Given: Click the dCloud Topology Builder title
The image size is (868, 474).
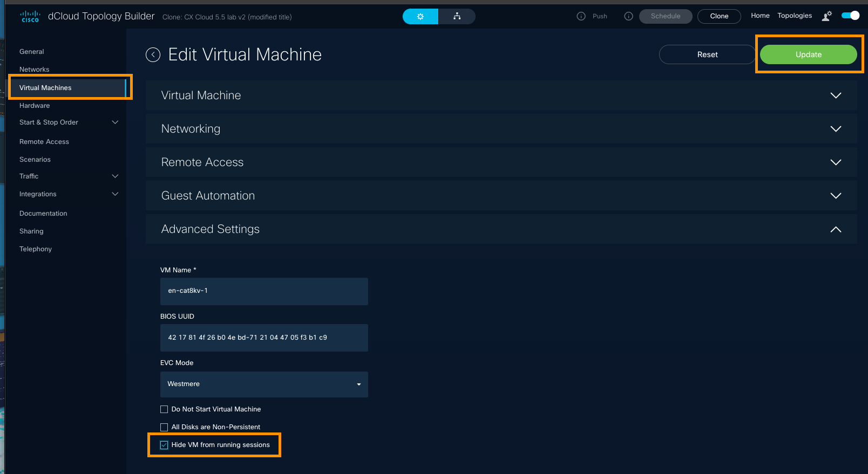Looking at the screenshot, I should 101,16.
